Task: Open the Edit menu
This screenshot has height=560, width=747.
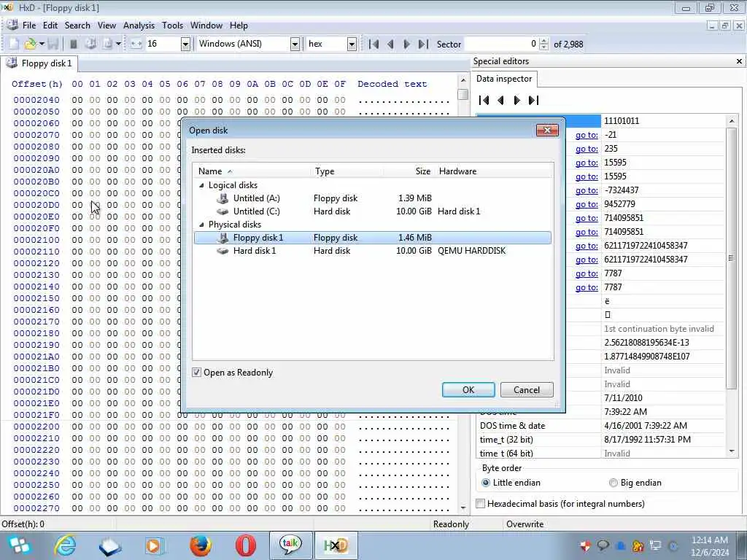Action: coord(50,26)
